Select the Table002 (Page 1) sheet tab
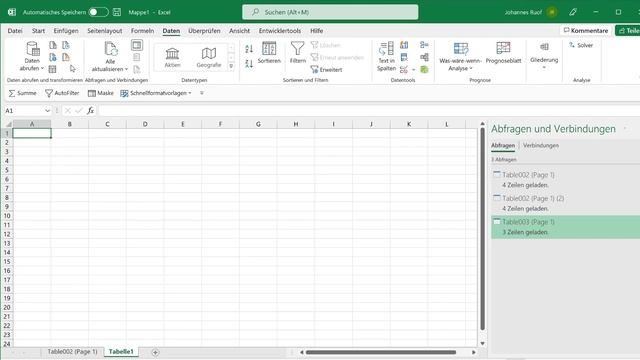Image resolution: width=640 pixels, height=360 pixels. tap(72, 352)
